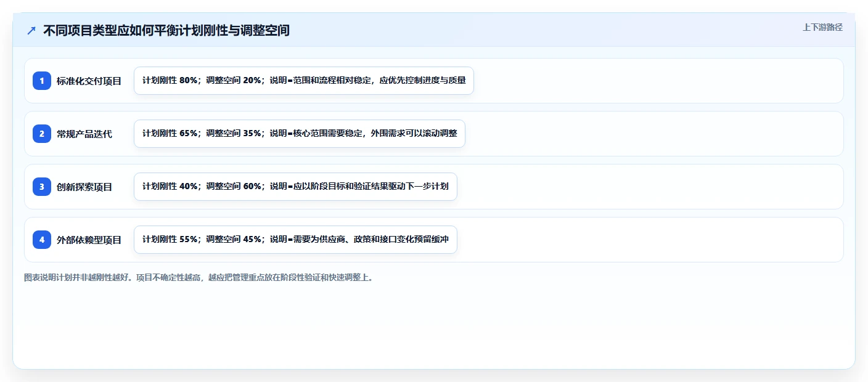Click the 计划刚性 55% description box
The image size is (868, 382).
pos(295,240)
